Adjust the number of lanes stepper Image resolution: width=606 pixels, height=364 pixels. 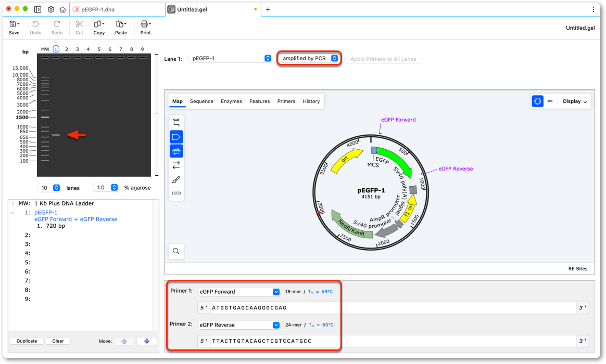pyautogui.click(x=56, y=188)
